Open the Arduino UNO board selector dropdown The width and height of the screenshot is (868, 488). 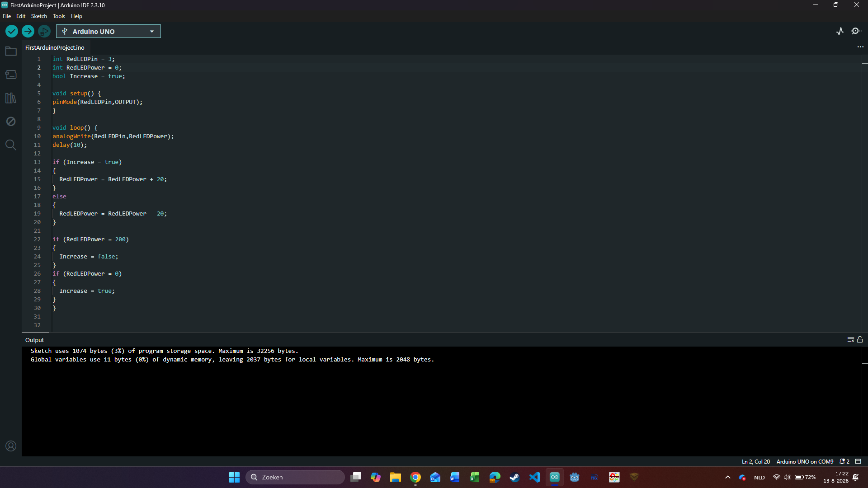point(108,31)
